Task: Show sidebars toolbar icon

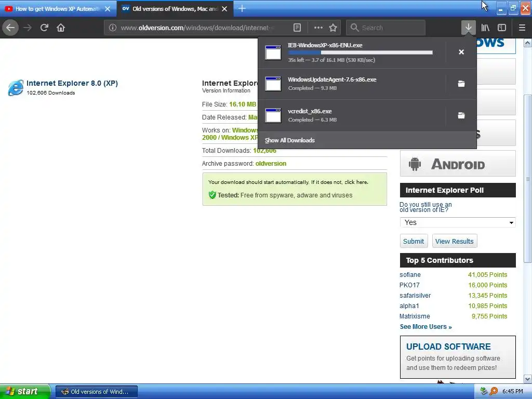Action: 502,28
